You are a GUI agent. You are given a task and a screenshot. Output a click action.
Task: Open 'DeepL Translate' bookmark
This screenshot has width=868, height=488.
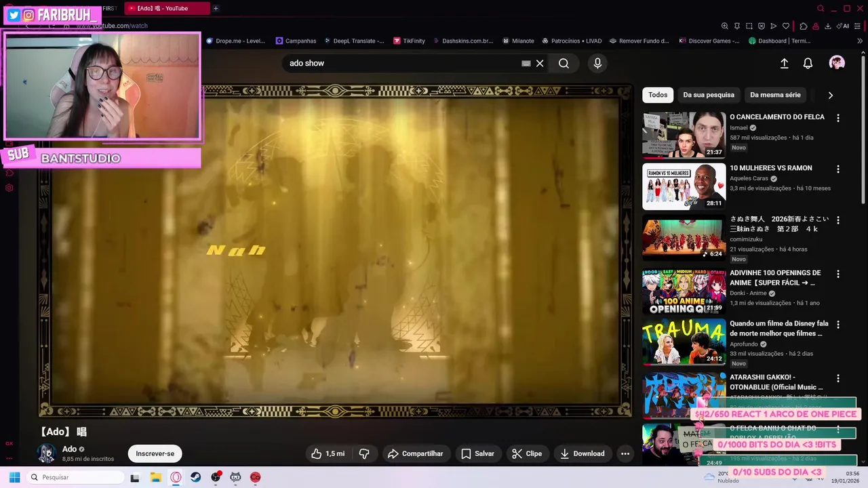point(354,41)
